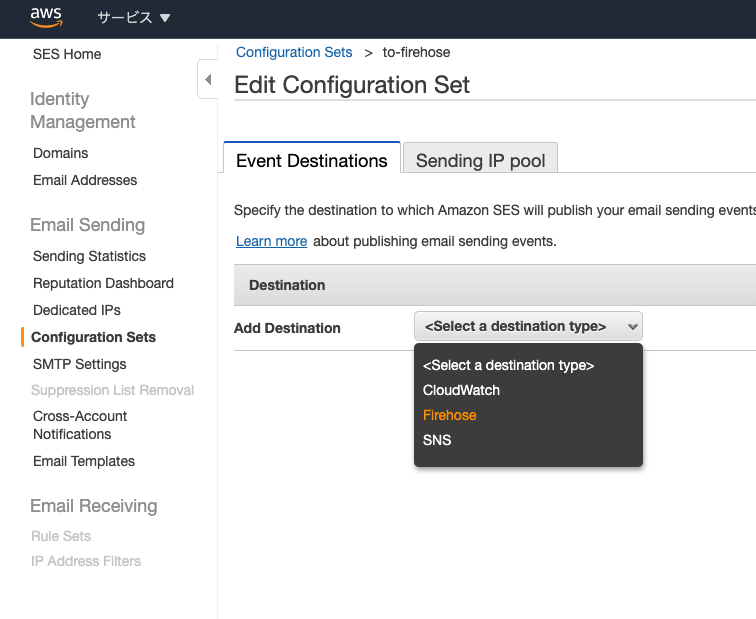The image size is (756, 619).
Task: Collapse the sidebar with the arrow handle
Action: (x=208, y=79)
